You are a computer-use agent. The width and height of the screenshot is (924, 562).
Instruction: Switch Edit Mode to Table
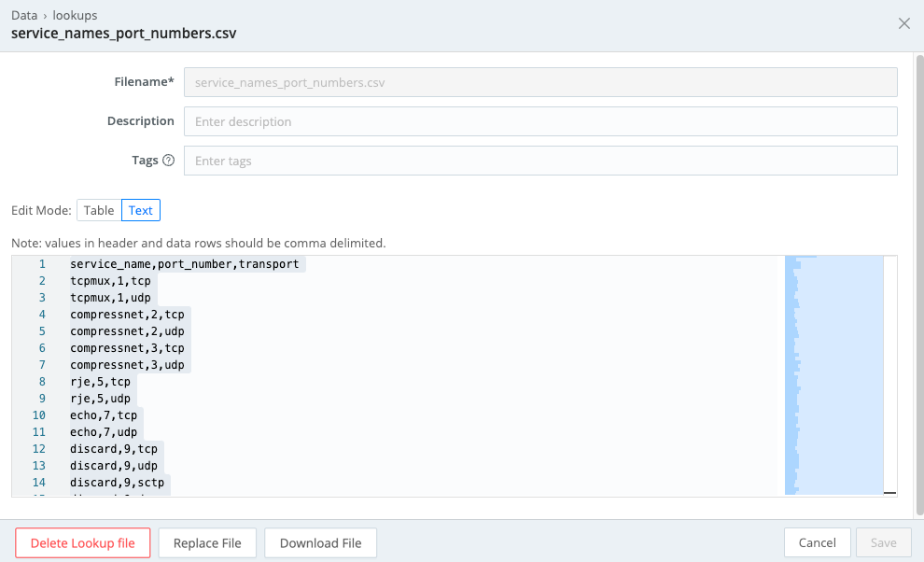tap(99, 210)
